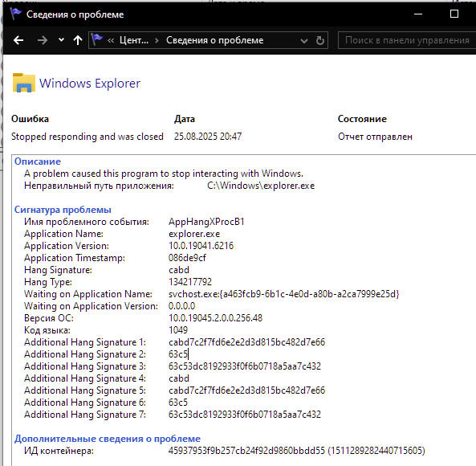Screen dimensions: 476x466
Task: Select the Application Name value 'explorer.exe'
Action: [194, 234]
